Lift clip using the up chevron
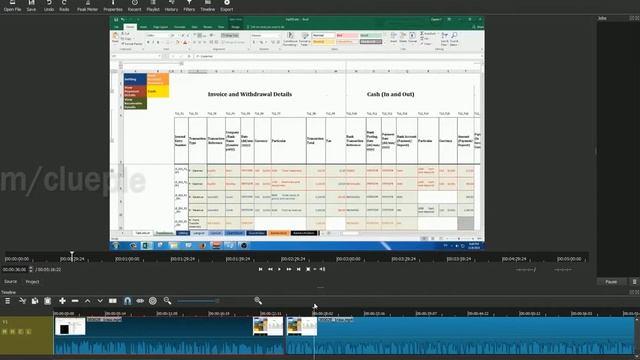The width and height of the screenshot is (640, 360). click(x=87, y=301)
